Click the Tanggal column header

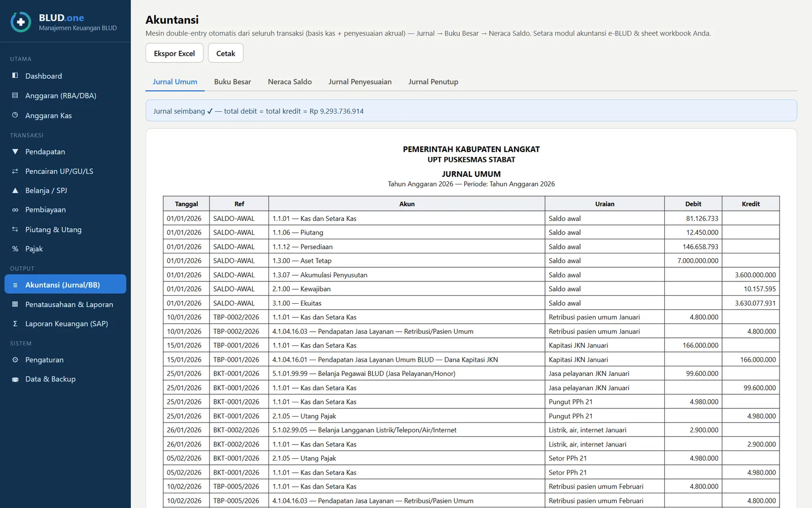point(186,204)
